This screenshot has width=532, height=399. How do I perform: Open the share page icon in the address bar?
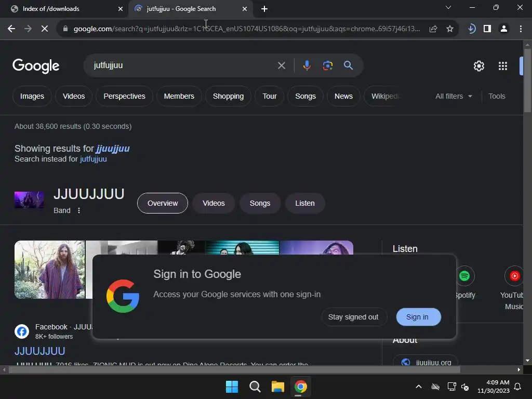point(433,29)
